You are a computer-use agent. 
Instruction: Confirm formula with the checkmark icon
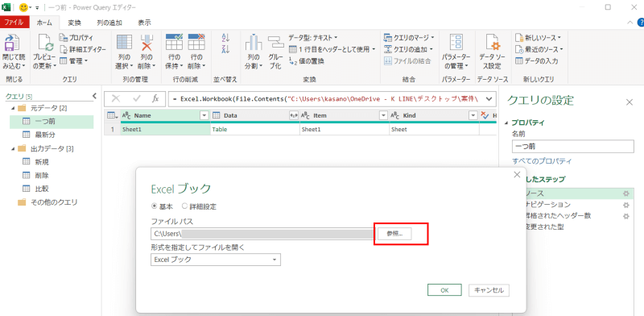(x=136, y=98)
